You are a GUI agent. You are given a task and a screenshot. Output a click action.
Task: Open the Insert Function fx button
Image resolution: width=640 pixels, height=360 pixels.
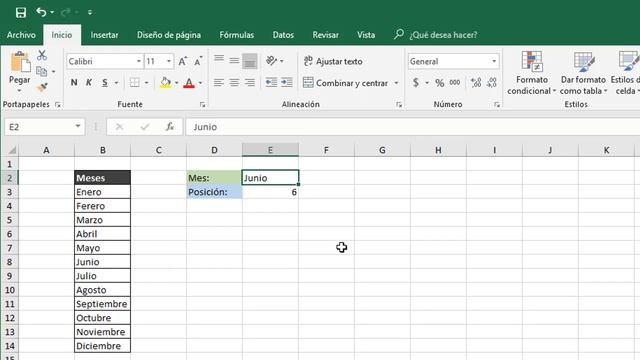click(x=170, y=127)
